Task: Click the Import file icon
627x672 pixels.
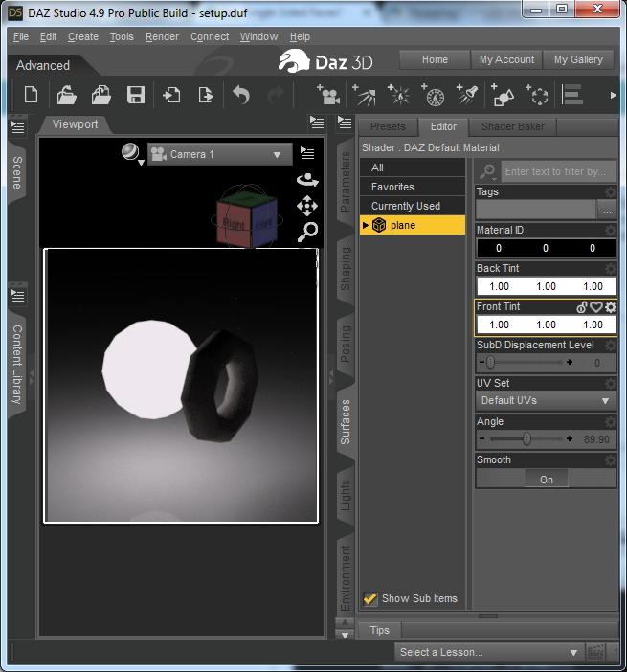Action: [171, 95]
